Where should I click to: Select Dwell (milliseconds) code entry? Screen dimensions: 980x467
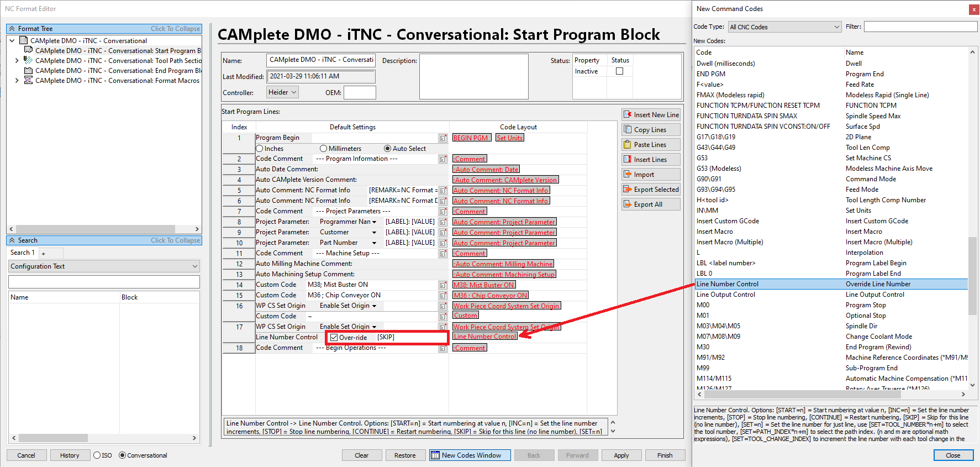726,64
